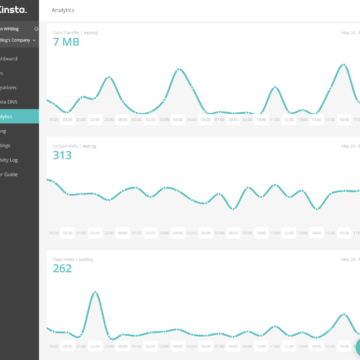
Task: Click the Analytics page heading
Action: 63,10
